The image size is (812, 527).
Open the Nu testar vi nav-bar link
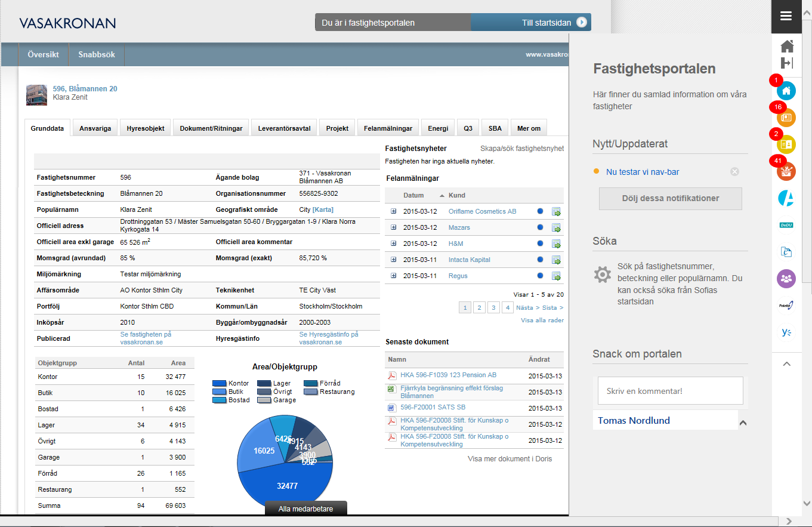pyautogui.click(x=643, y=172)
